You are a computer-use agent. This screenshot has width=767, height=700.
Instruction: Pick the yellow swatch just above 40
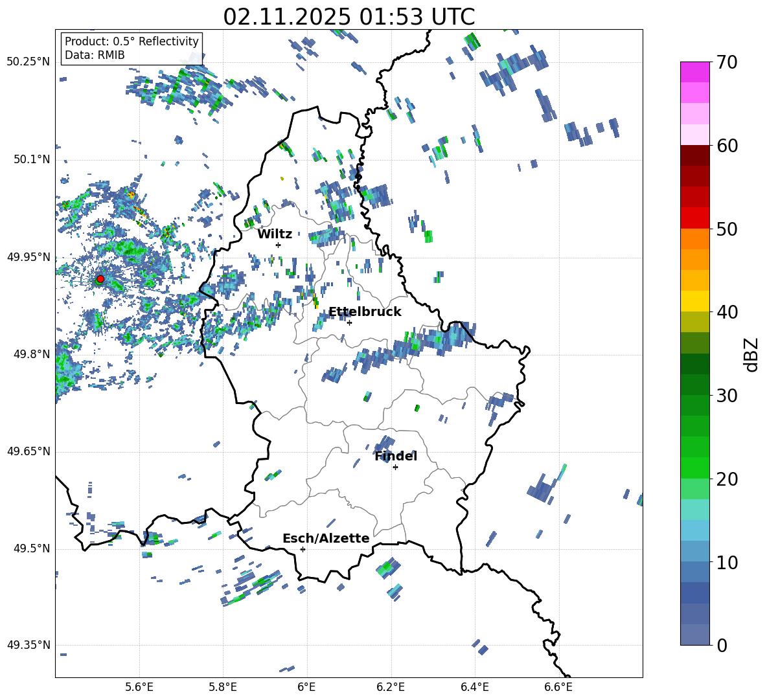(694, 302)
